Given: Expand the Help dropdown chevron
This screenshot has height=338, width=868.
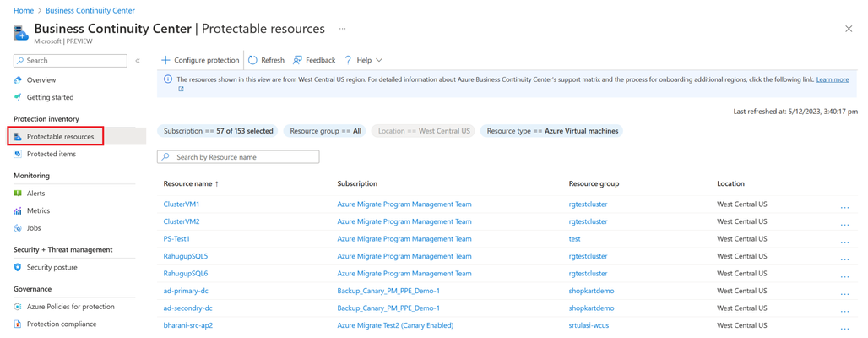Looking at the screenshot, I should pos(378,60).
